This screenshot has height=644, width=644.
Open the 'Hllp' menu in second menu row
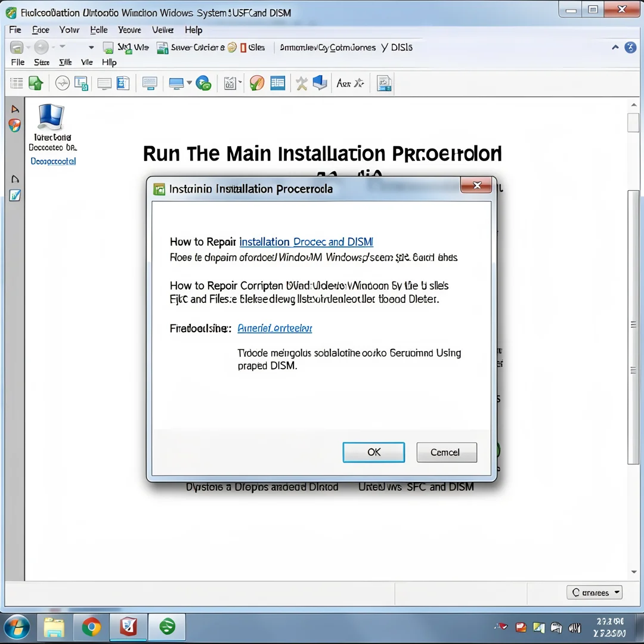[109, 63]
